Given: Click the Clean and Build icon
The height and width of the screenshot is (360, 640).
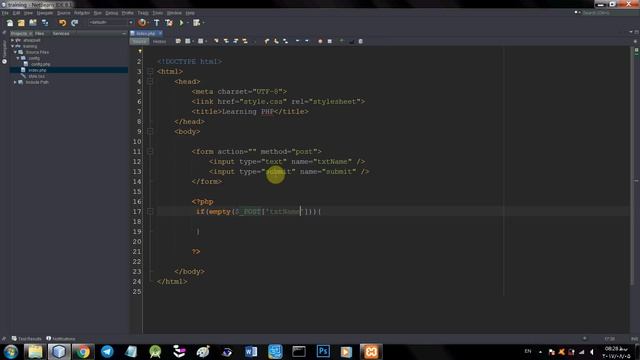Looking at the screenshot, I should [169, 23].
